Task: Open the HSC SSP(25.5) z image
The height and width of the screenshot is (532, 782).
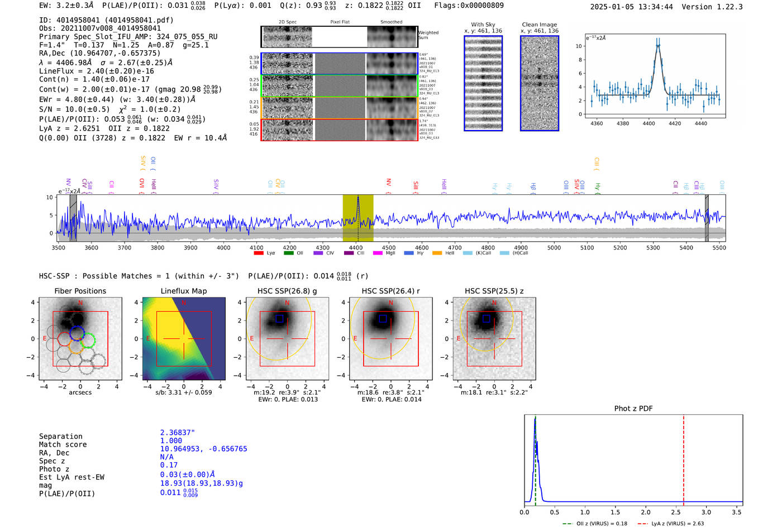Action: pos(494,338)
